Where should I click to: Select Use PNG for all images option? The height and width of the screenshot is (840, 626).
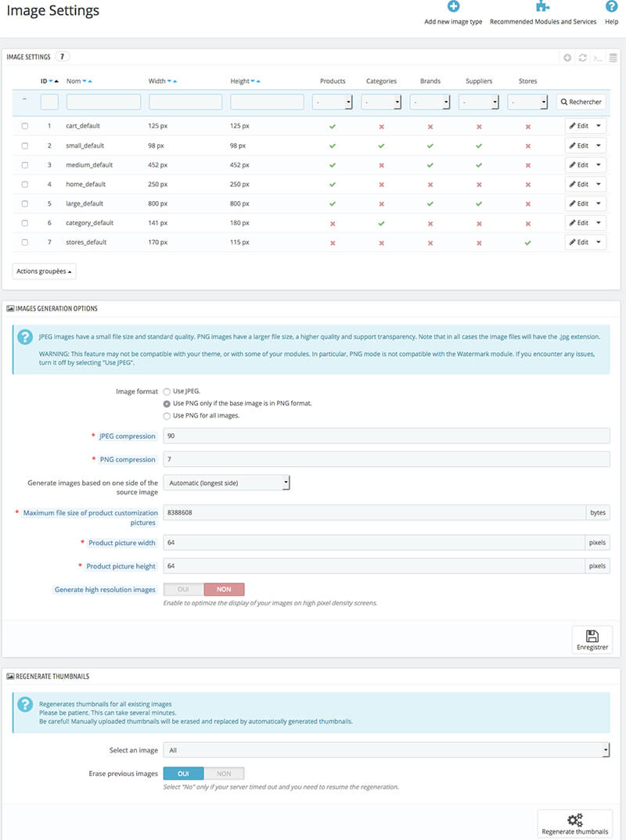click(x=167, y=416)
